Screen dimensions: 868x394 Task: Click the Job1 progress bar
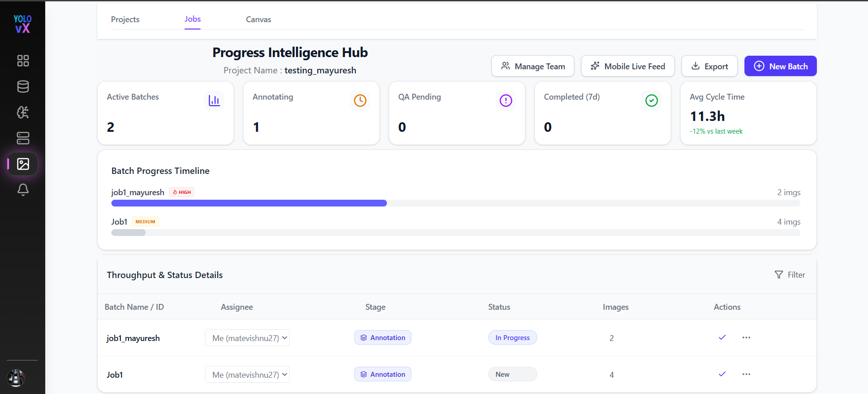point(456,232)
